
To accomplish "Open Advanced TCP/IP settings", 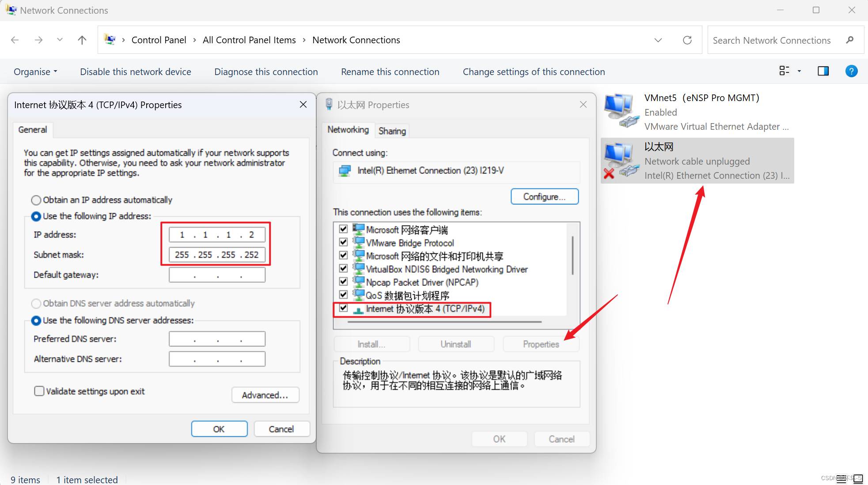I will 265,395.
